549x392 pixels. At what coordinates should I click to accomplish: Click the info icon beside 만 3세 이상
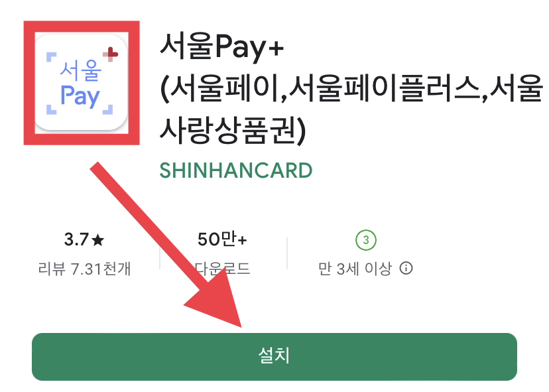406,269
